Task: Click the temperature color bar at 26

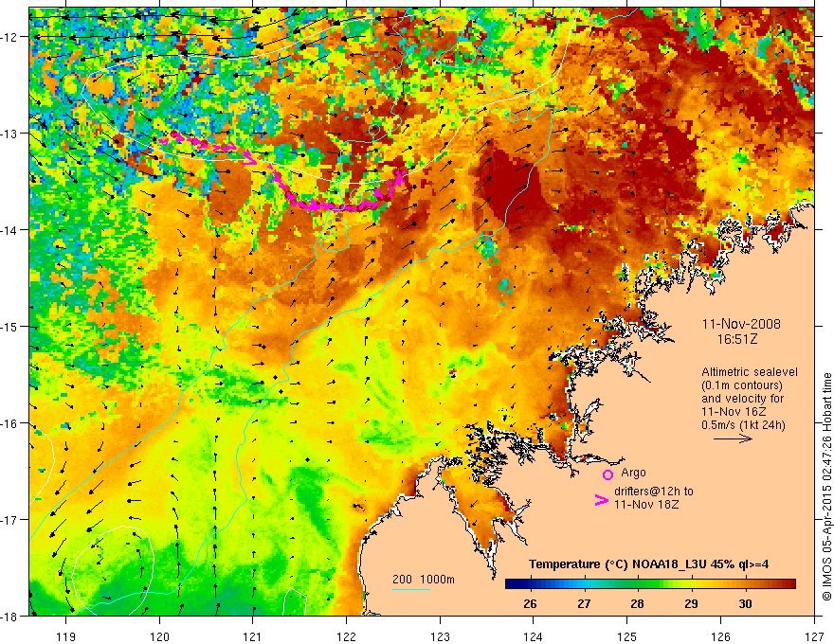Action: pos(530,584)
